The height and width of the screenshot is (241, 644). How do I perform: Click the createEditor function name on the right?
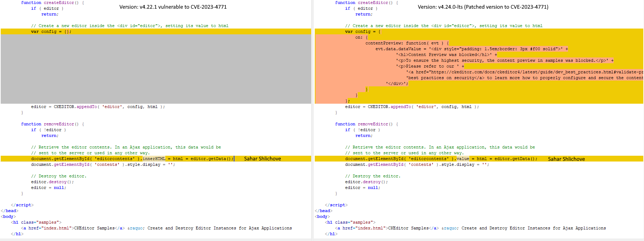point(373,3)
